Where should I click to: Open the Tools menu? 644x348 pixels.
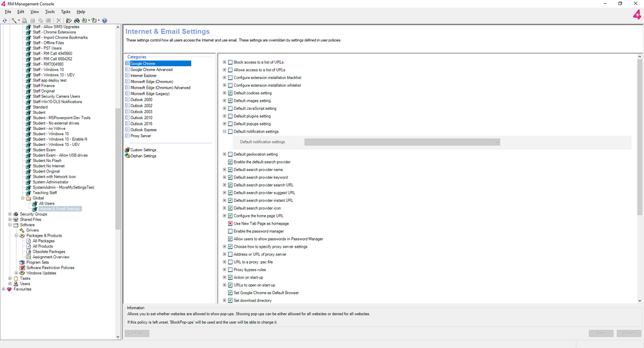tap(50, 12)
